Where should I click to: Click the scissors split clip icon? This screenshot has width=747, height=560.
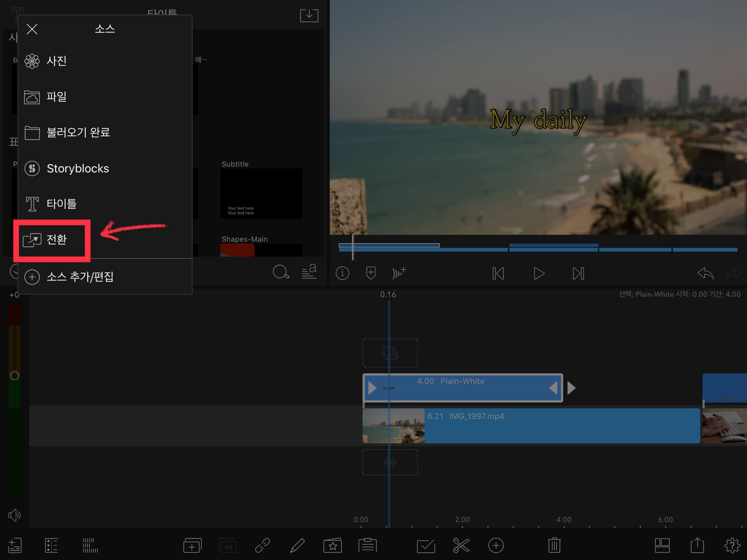(x=461, y=545)
